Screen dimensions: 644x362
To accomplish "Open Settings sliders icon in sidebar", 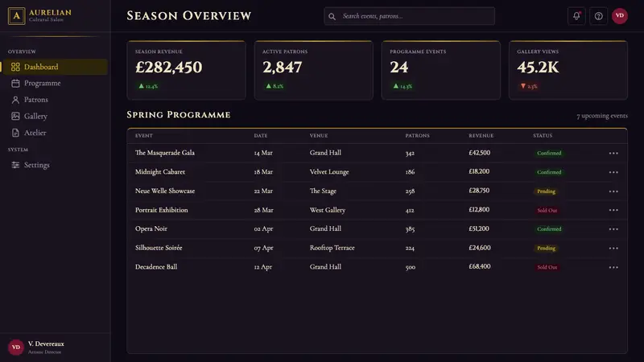I will click(x=15, y=165).
